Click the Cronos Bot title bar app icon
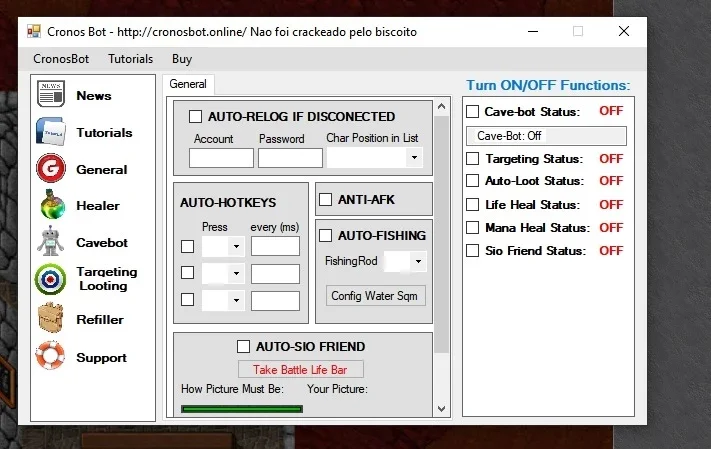Screen dimensions: 711x449 click(x=34, y=31)
